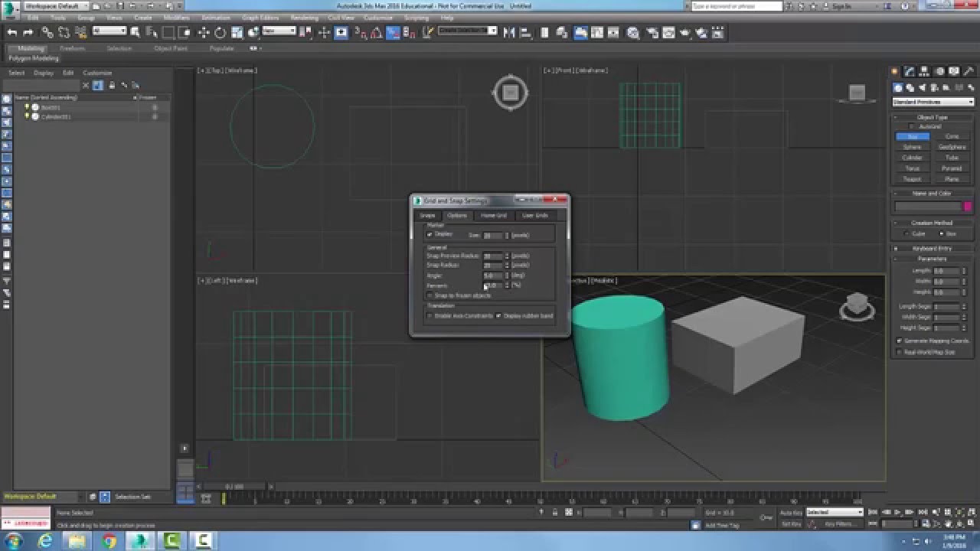Collapse the Object Type rollout

tap(932, 117)
